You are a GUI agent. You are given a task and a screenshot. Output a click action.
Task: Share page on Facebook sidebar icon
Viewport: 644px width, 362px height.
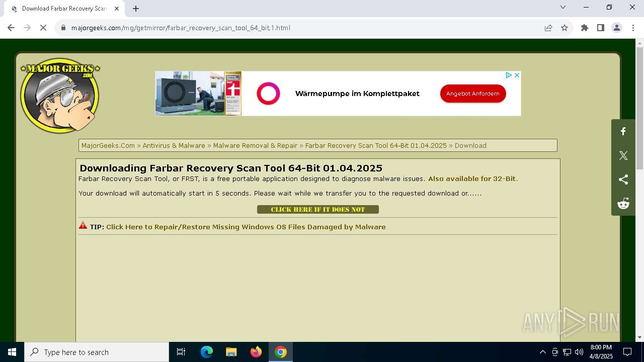(x=623, y=131)
